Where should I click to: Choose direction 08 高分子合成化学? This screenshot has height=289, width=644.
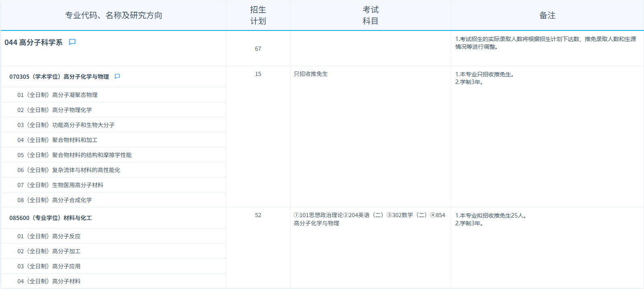tap(54, 200)
